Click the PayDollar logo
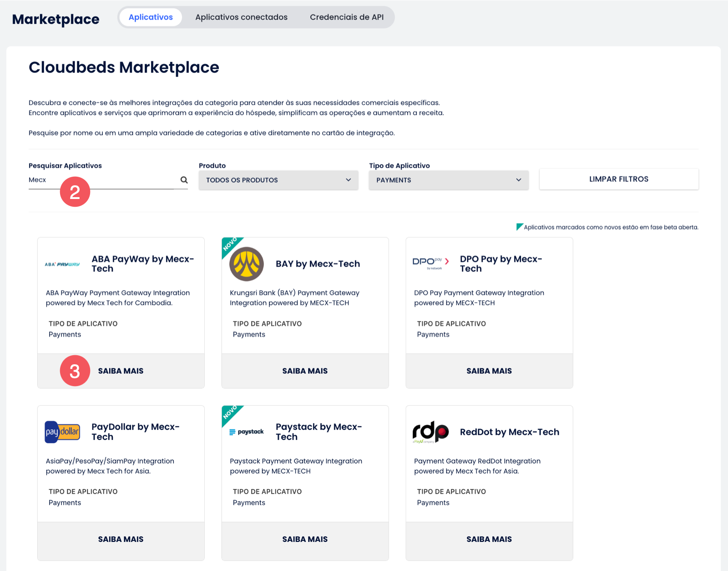The image size is (728, 571). pos(62,432)
